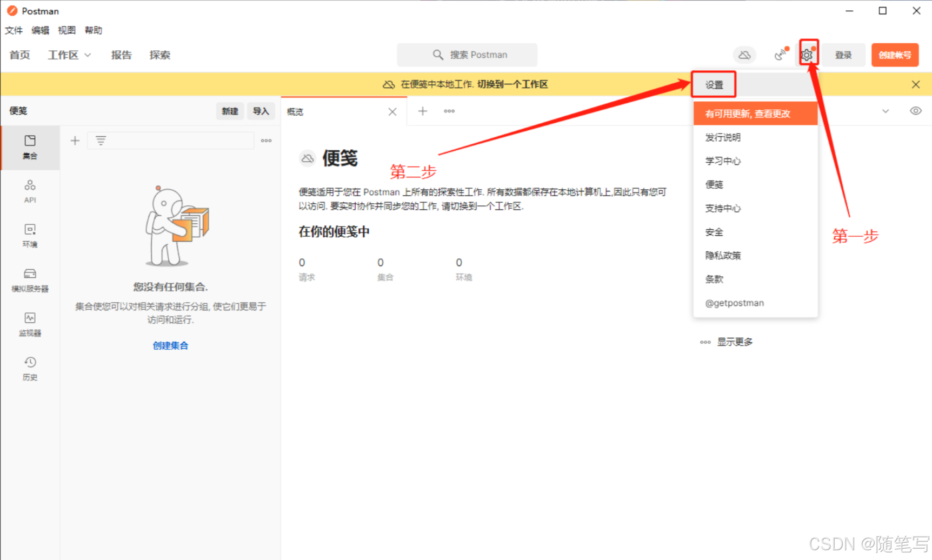
Task: Click the 创建集合 link
Action: (x=170, y=345)
